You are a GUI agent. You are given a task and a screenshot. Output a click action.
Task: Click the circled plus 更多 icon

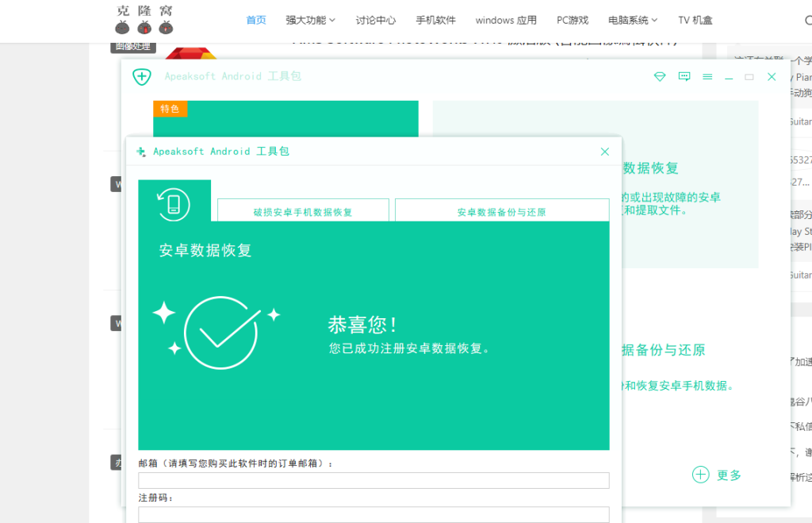[701, 475]
